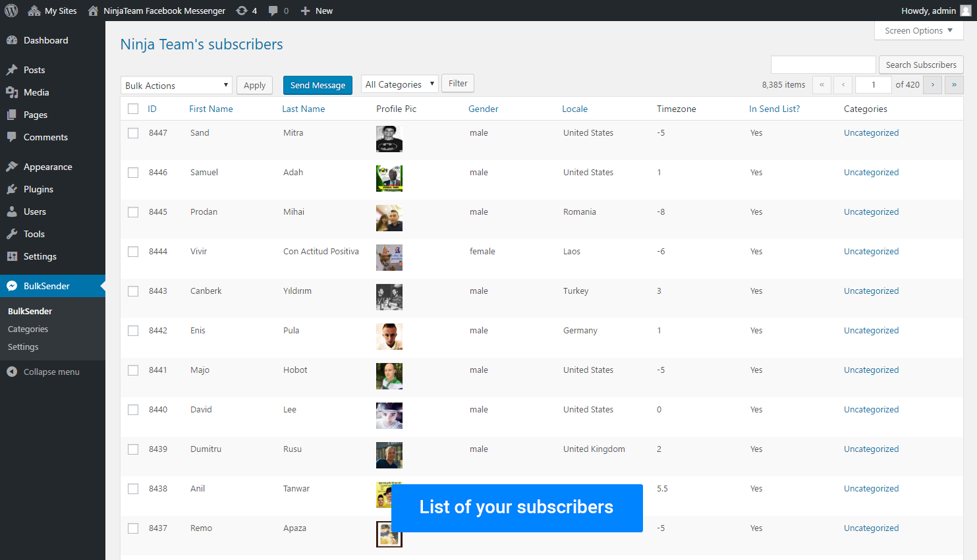Visit NinjaTeam Facebook Messenger home icon
This screenshot has height=560, width=977.
(x=93, y=11)
